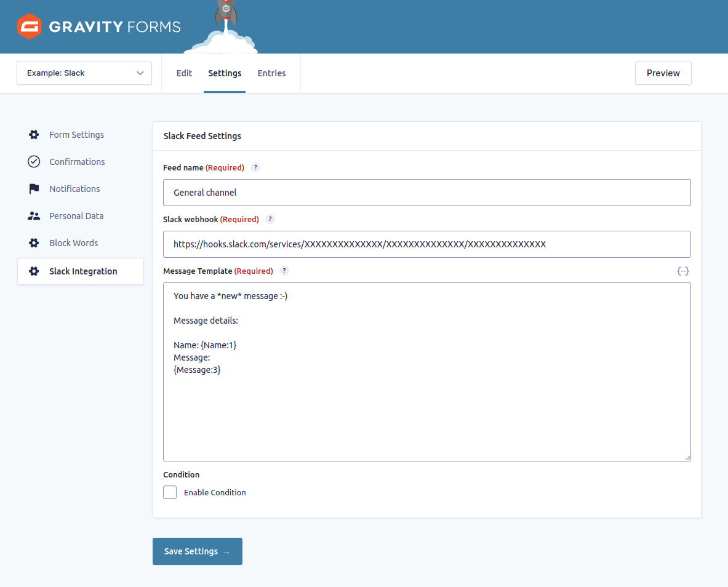Tick the Enable Condition checkbox
The image size is (728, 587).
(x=170, y=492)
